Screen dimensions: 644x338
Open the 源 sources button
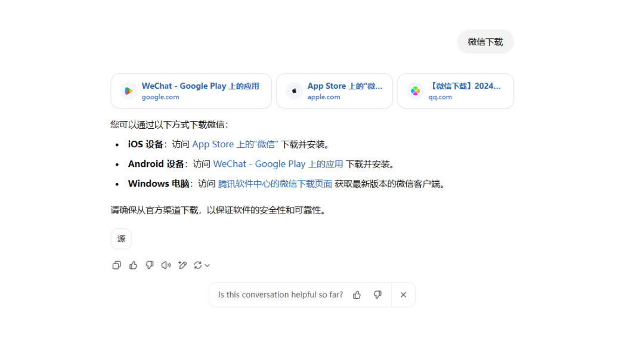click(121, 238)
